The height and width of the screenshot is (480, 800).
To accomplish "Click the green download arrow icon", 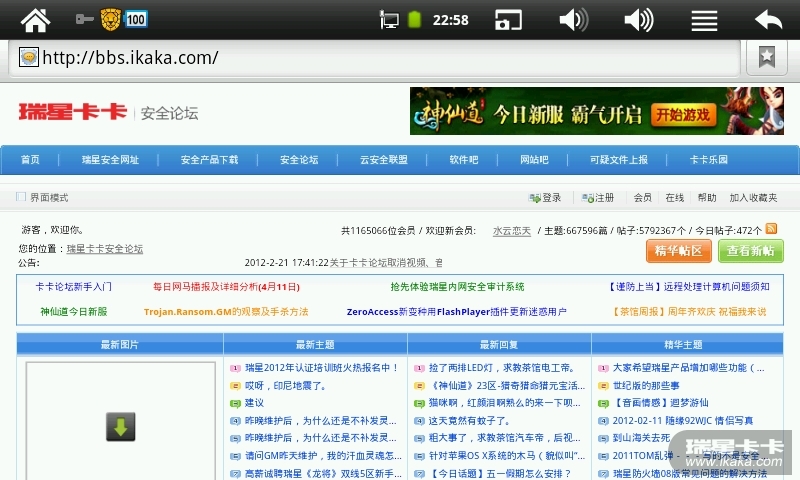I will click(120, 426).
